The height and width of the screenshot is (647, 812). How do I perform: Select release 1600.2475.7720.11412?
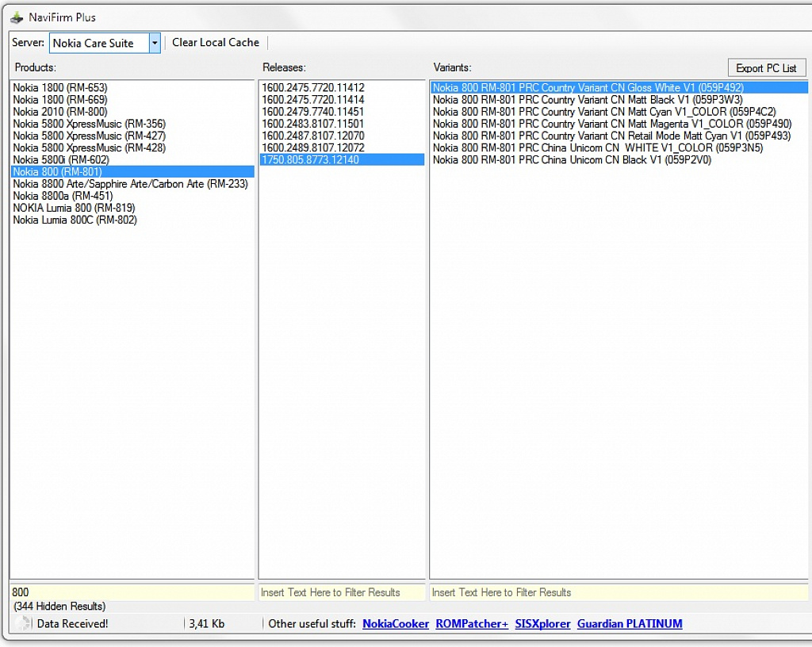pos(342,87)
